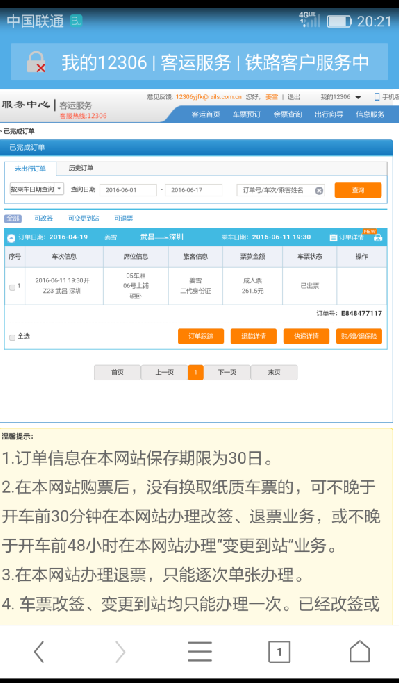
Task: Go to 末页 in the pagination
Action: [274, 372]
